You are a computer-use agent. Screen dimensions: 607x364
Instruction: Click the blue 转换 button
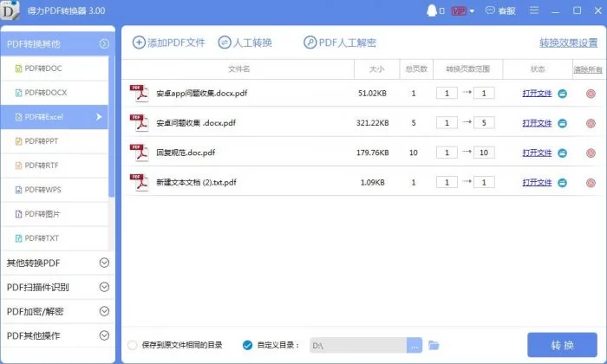(x=562, y=345)
